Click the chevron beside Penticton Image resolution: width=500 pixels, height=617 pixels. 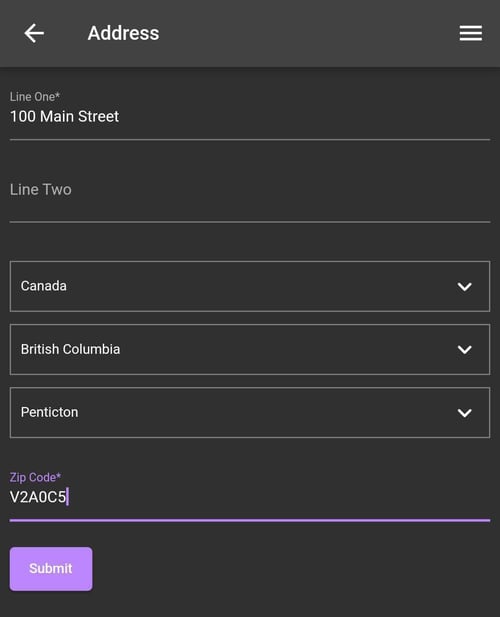coord(465,413)
